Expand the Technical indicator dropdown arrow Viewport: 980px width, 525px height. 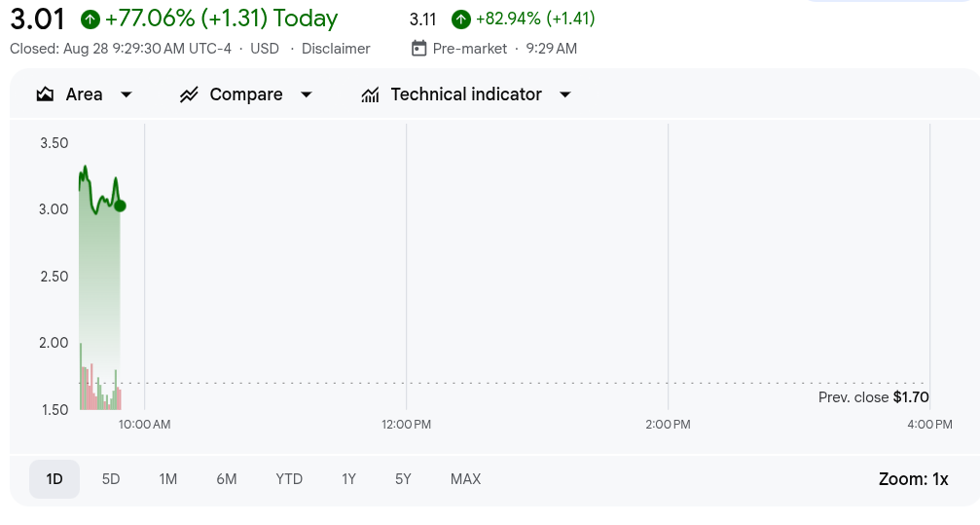pyautogui.click(x=565, y=94)
